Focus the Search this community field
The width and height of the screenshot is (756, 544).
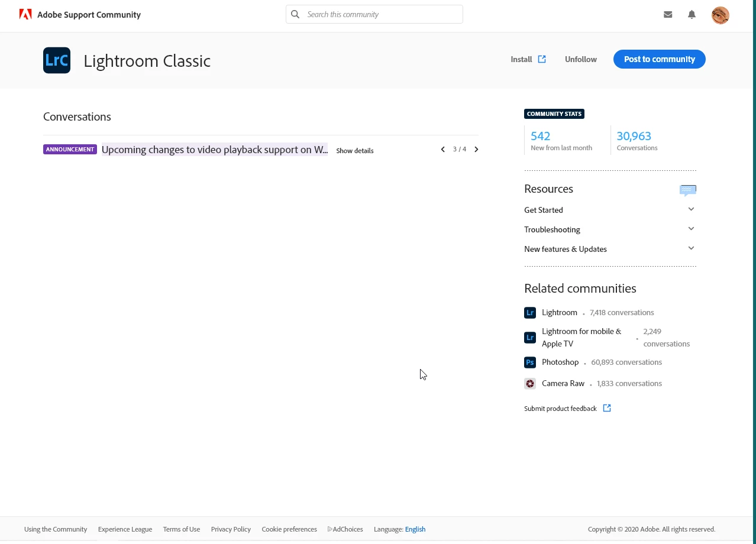tap(374, 14)
